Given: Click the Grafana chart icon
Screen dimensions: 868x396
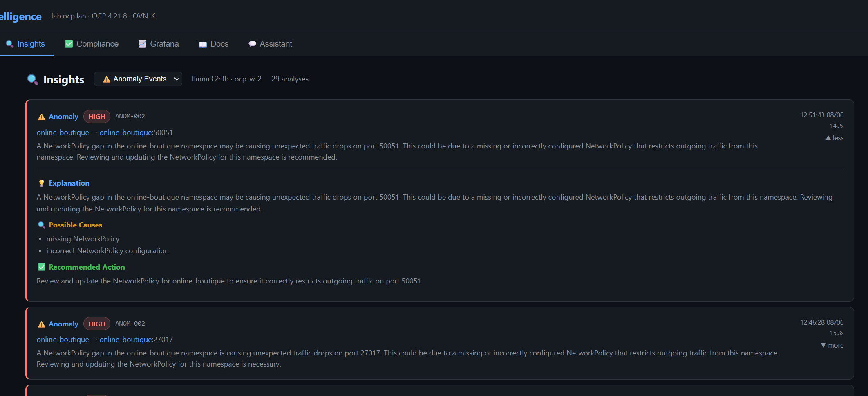Looking at the screenshot, I should pyautogui.click(x=142, y=44).
